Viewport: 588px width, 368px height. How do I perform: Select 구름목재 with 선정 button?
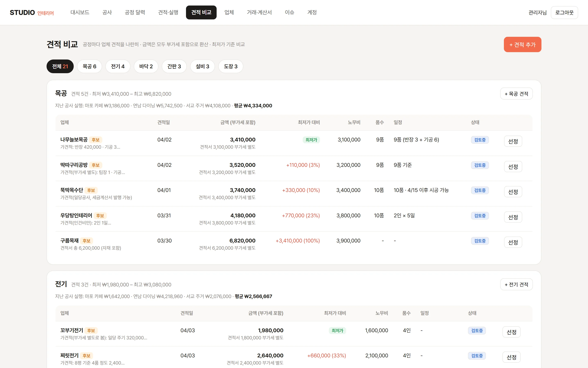(513, 242)
